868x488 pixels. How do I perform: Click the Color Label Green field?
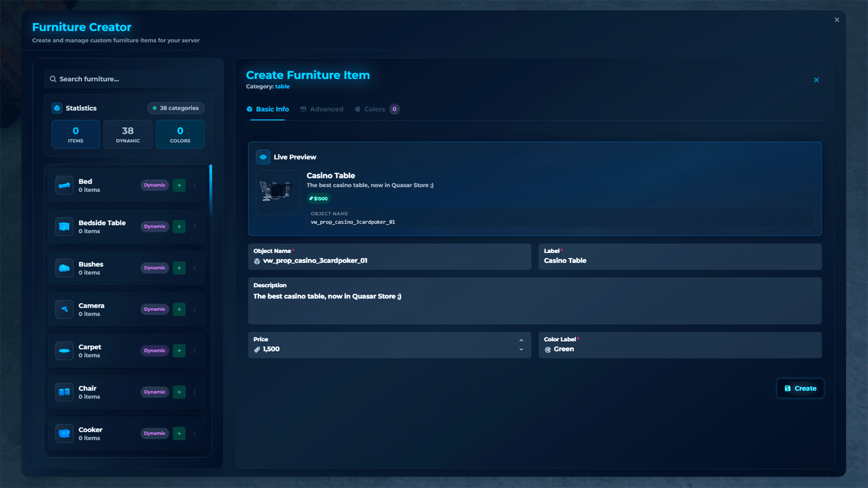pyautogui.click(x=679, y=349)
